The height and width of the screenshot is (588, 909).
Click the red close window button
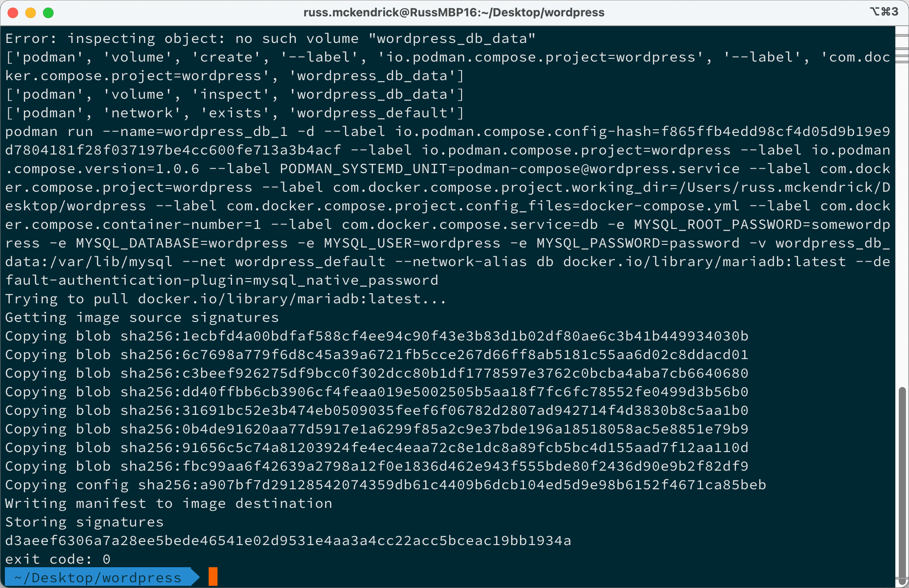pos(13,12)
